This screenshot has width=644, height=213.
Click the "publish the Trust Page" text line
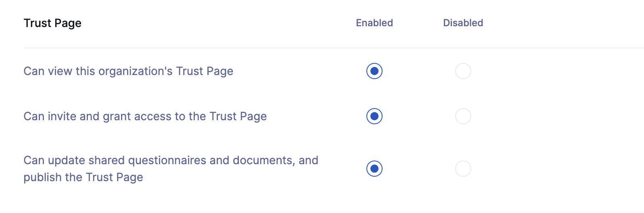pyautogui.click(x=84, y=177)
